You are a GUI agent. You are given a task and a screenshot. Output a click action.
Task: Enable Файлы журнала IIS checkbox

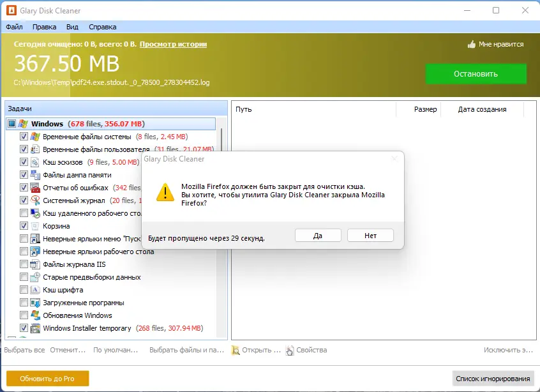(24, 264)
